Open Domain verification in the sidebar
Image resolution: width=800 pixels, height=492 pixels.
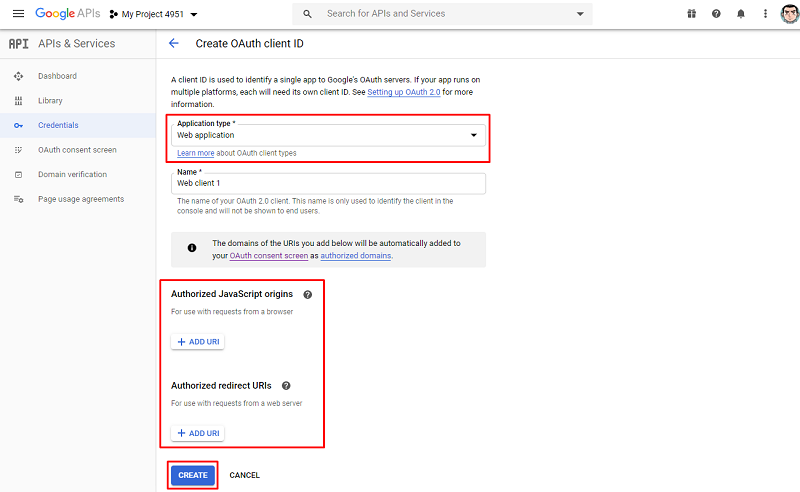tap(72, 175)
